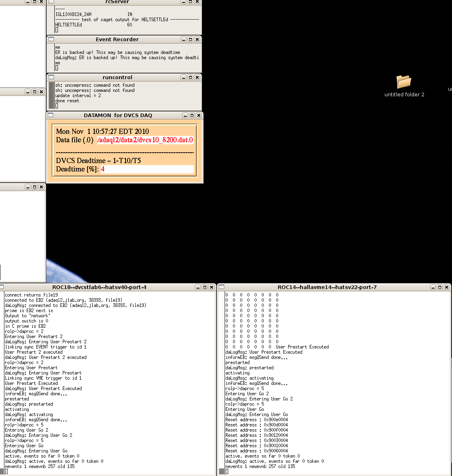Close the ROC14 hallavme14 window
The width and height of the screenshot is (452, 476).
pos(446,287)
